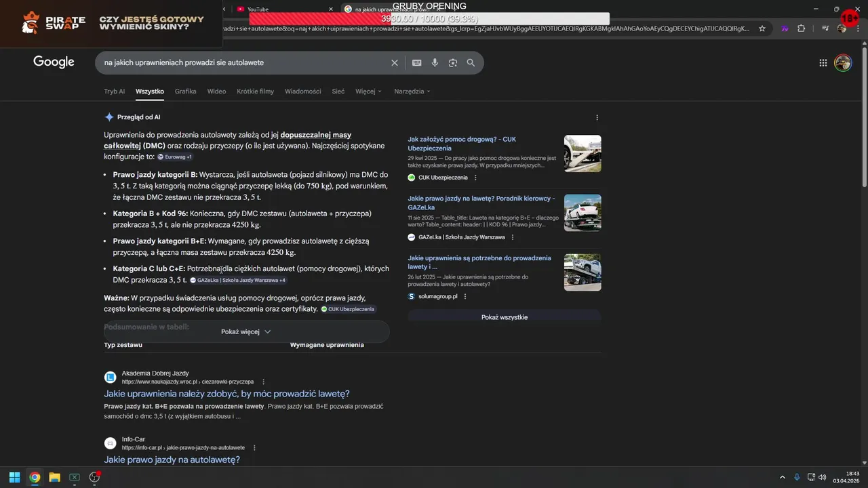Open the browser extensions puzzle icon
This screenshot has width=868, height=488.
802,28
